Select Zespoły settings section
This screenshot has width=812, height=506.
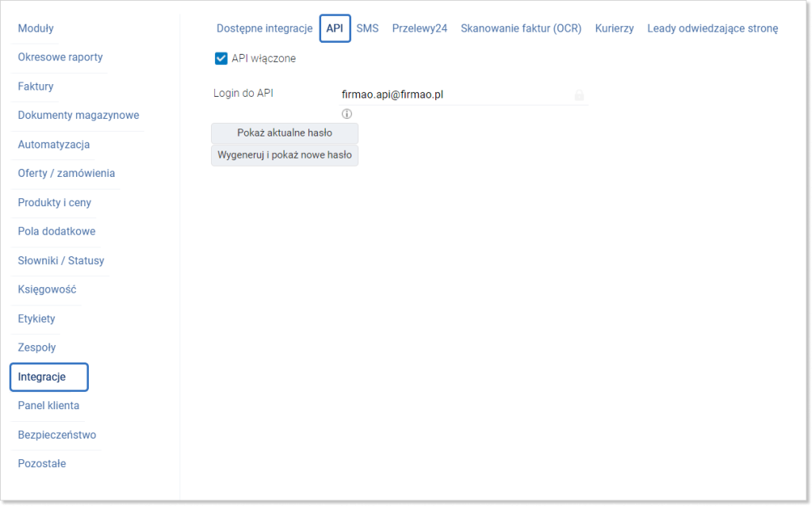tap(36, 347)
